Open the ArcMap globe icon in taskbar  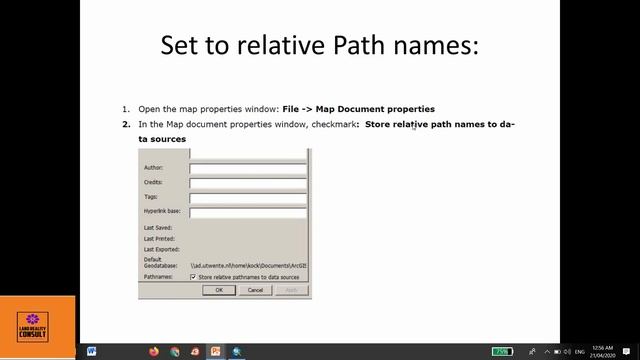coord(236,351)
